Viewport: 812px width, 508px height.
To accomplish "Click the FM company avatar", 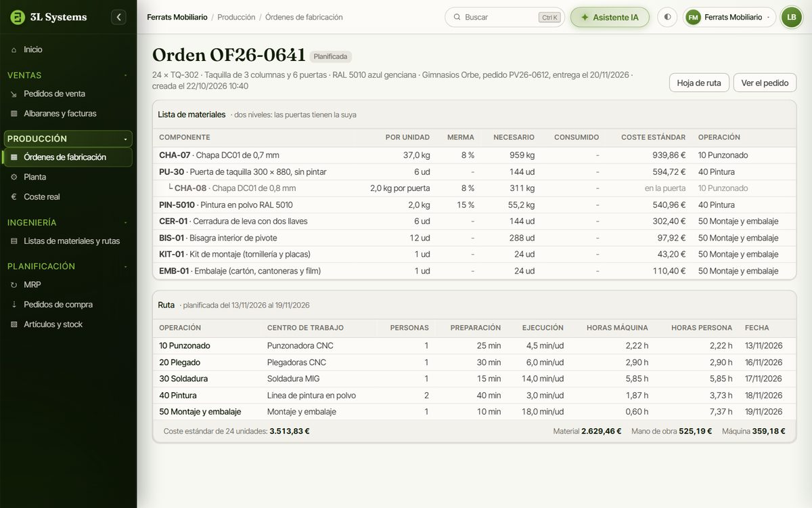I will (693, 17).
